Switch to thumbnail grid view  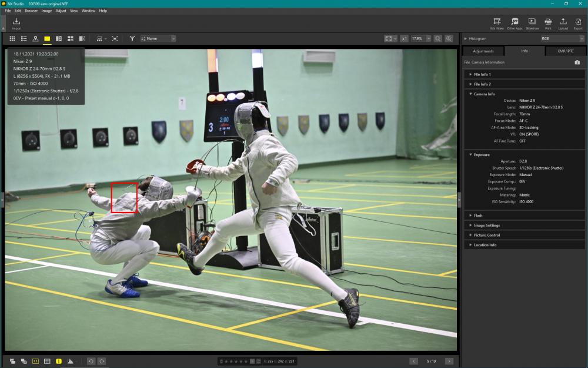coord(12,39)
